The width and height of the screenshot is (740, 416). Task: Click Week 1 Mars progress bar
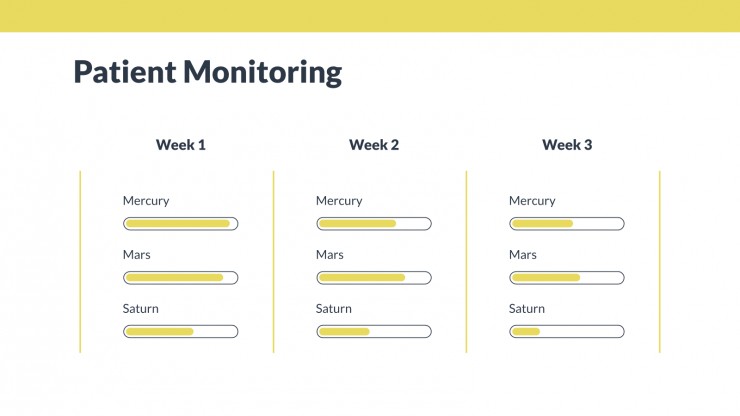pyautogui.click(x=181, y=278)
